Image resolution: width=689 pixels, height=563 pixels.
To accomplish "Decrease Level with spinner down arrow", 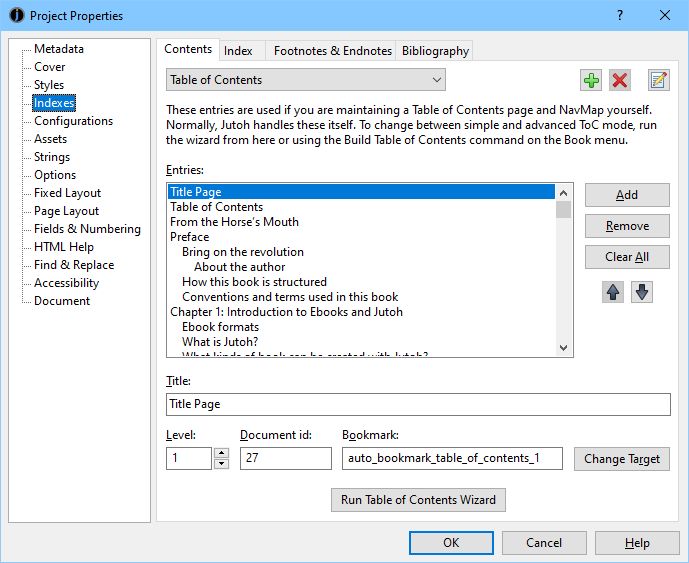I will pos(222,464).
